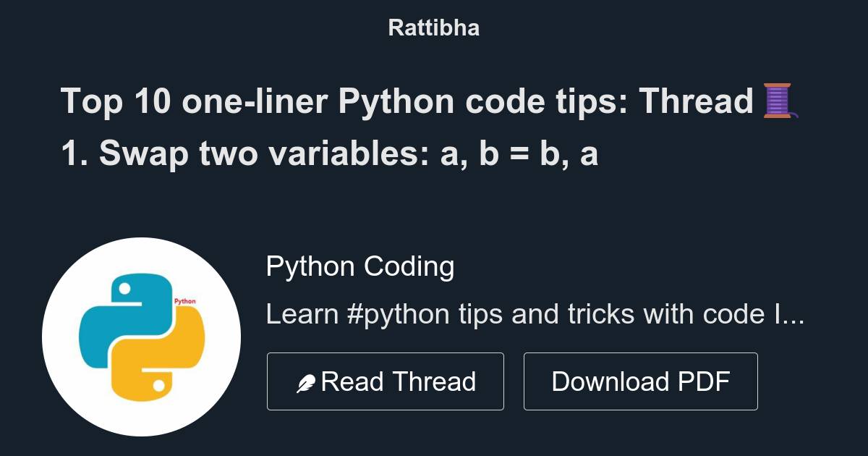Open the Python Coding profile avatar
The height and width of the screenshot is (456, 868).
[141, 337]
